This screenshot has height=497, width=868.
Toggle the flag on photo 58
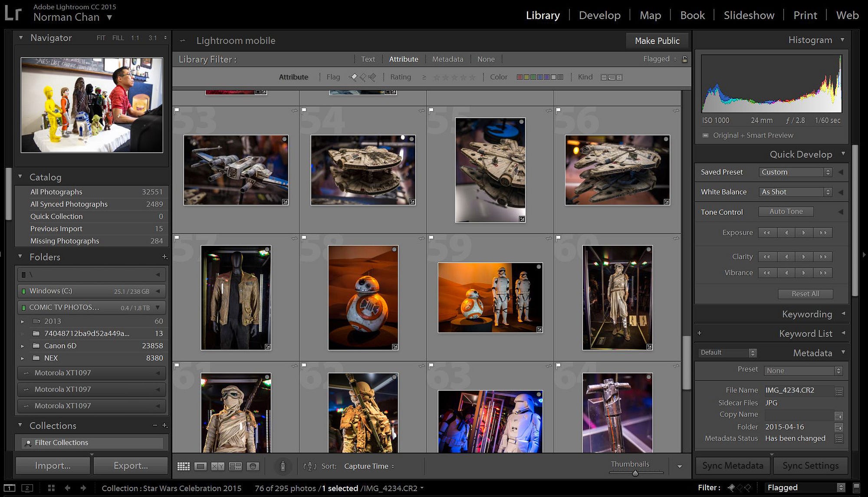(x=304, y=238)
